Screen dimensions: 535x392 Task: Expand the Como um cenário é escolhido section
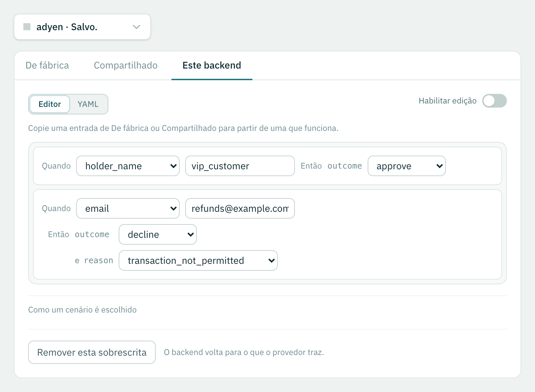click(82, 310)
